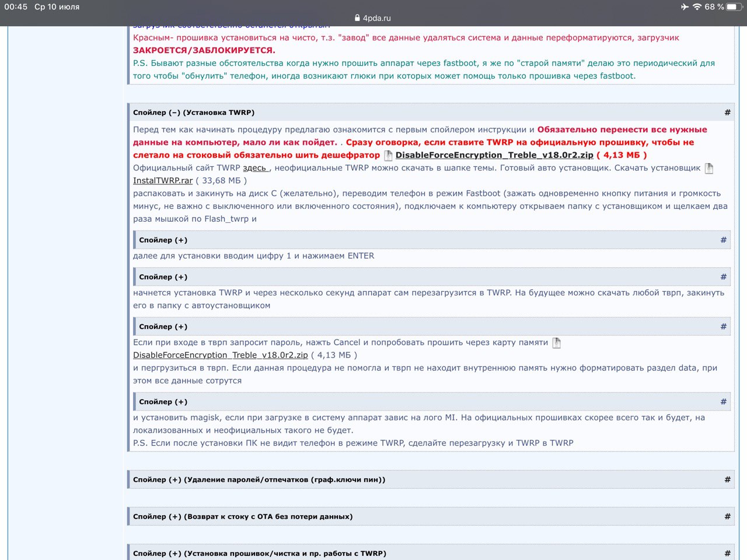Click # anchor of Установка прошивок spoiler

[727, 554]
